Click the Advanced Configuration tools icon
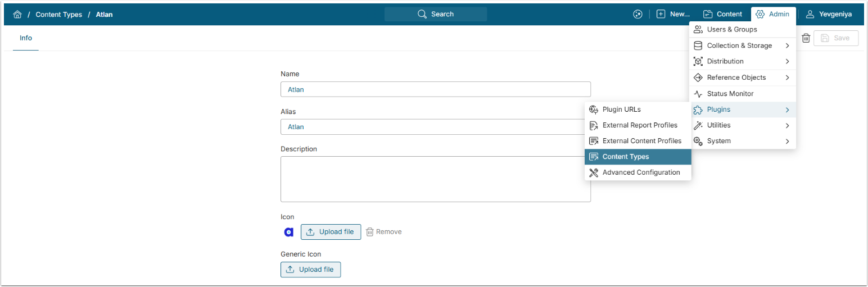This screenshot has height=287, width=868. coord(593,172)
